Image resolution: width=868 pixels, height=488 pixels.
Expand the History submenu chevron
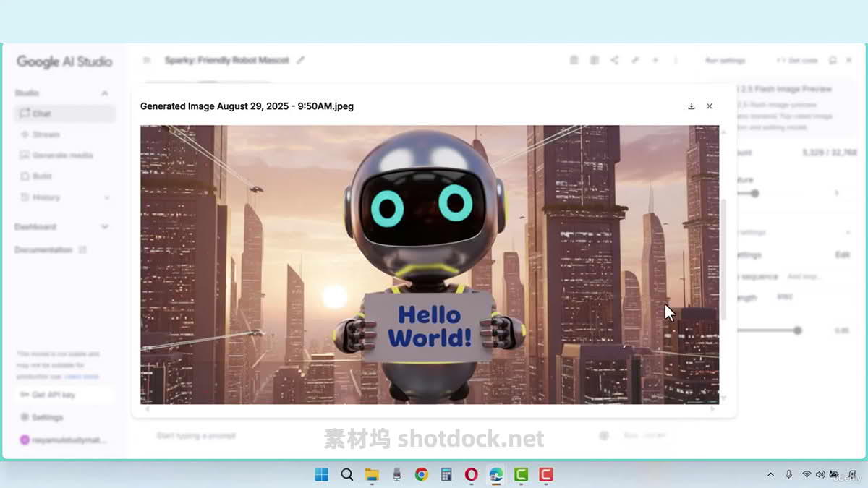click(x=107, y=197)
